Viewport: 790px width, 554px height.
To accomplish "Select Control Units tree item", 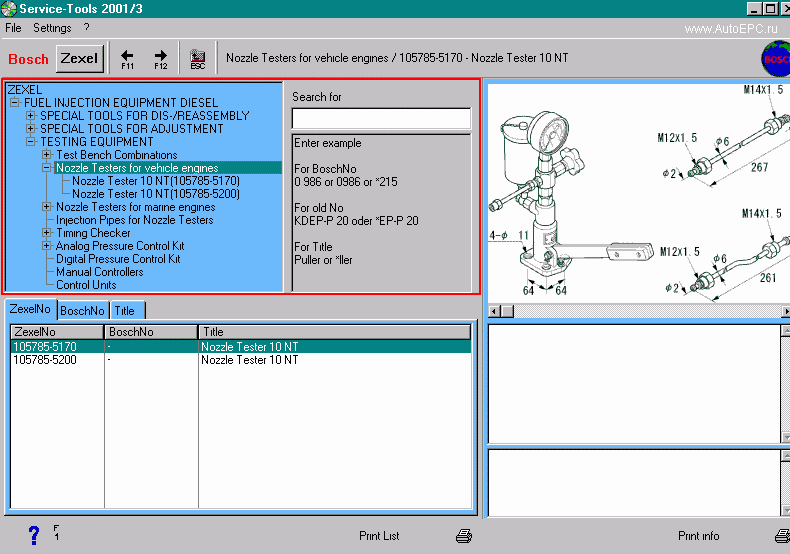I will tap(86, 285).
